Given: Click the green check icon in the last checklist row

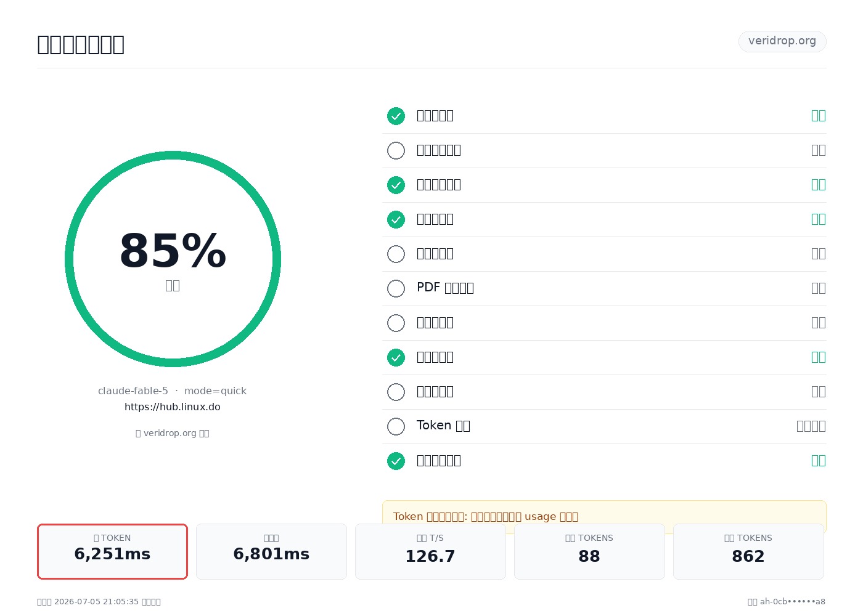Looking at the screenshot, I should [396, 461].
